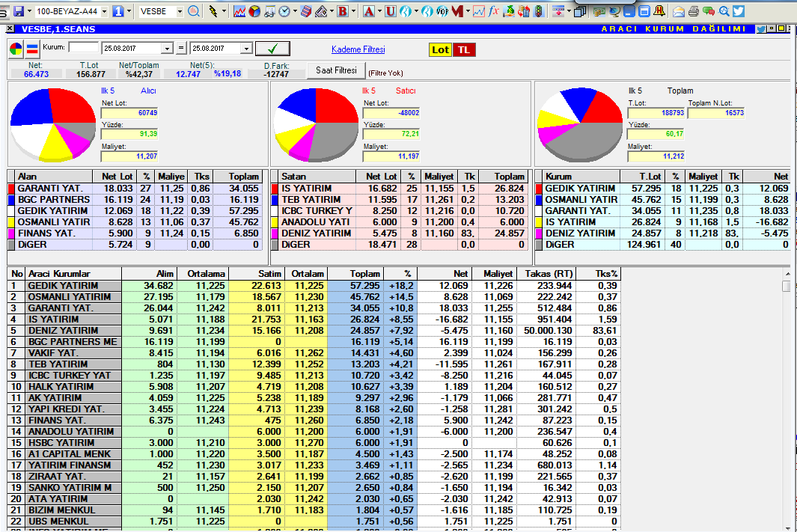Open the blue page 1 icon
The width and height of the screenshot is (797, 532).
click(118, 10)
